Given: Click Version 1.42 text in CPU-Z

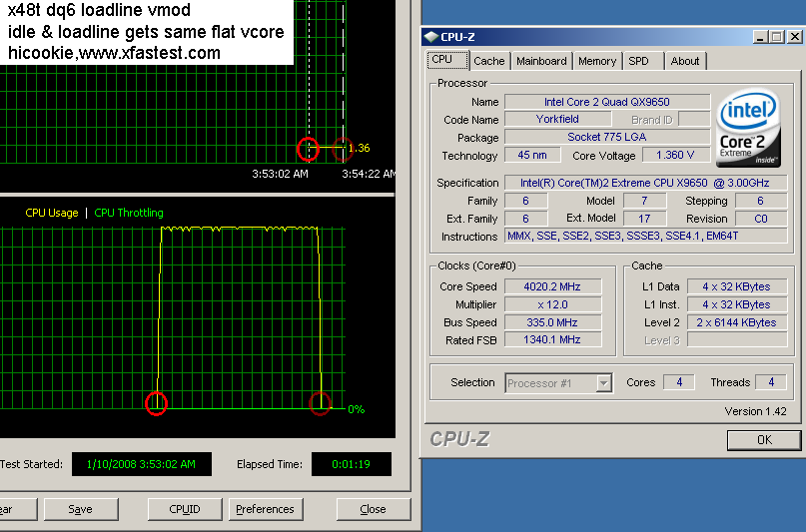Looking at the screenshot, I should click(x=755, y=411).
